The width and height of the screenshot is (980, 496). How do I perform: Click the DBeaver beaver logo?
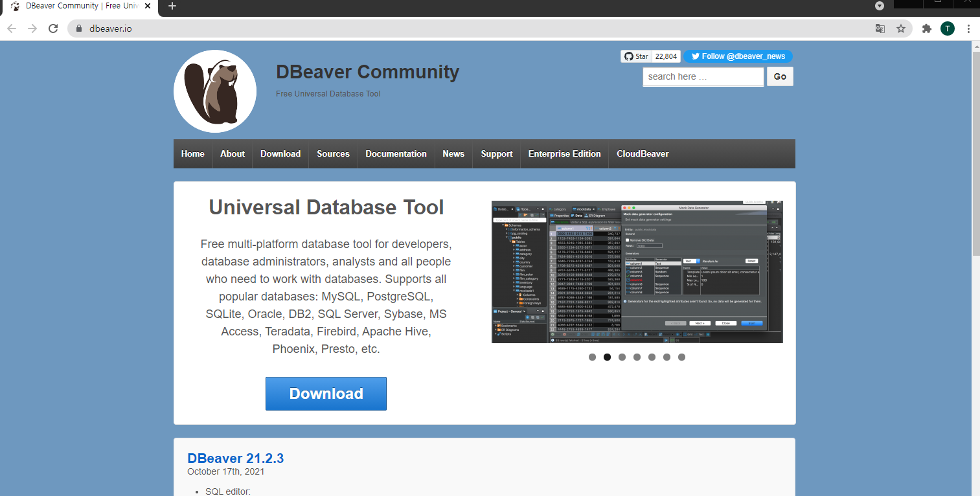(x=215, y=91)
